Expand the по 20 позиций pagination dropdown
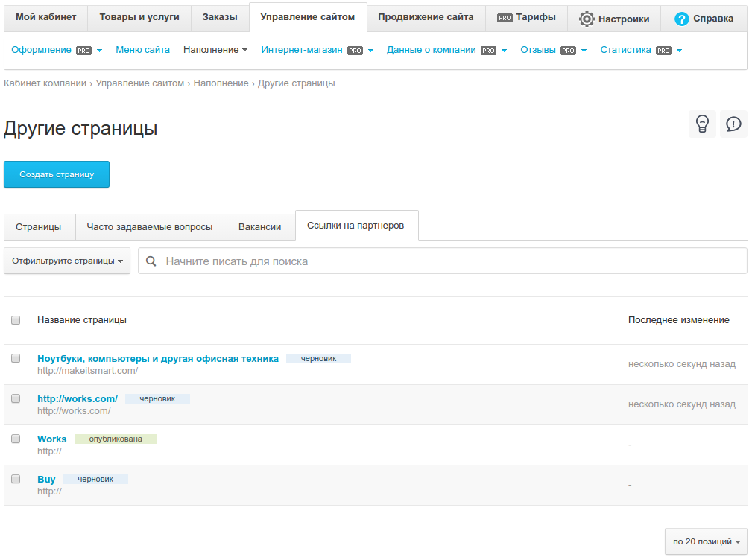The height and width of the screenshot is (560, 752). (x=706, y=541)
